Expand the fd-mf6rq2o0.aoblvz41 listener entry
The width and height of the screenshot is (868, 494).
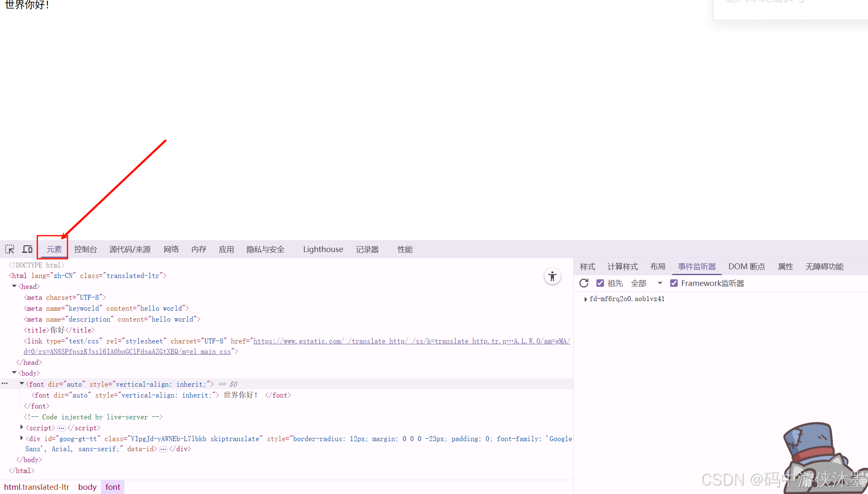[586, 299]
